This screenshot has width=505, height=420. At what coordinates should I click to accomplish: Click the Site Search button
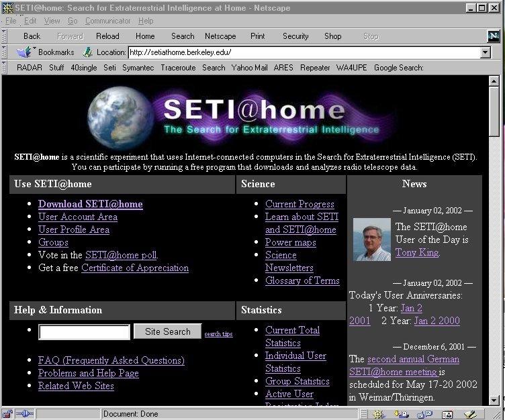coord(167,331)
